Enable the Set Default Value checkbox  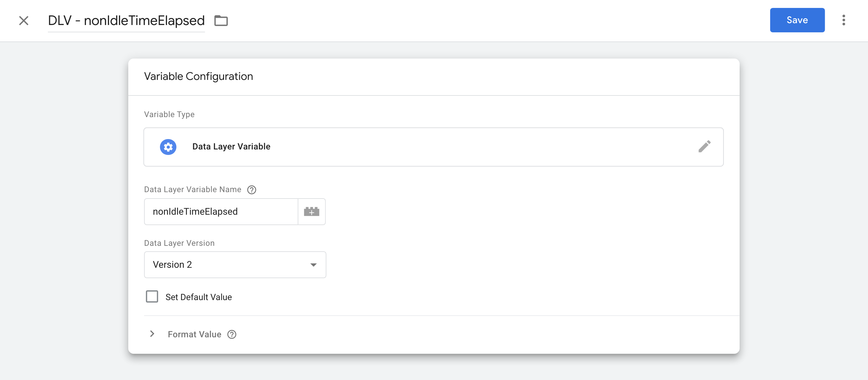(x=152, y=297)
